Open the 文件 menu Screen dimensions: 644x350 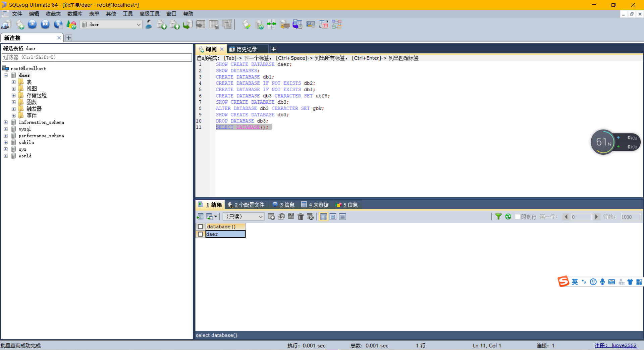[x=17, y=14]
